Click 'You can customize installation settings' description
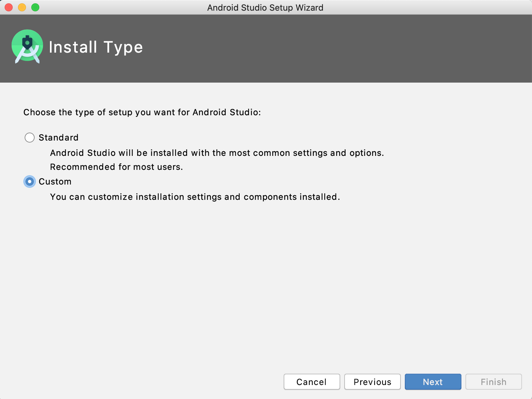This screenshot has width=532, height=399. click(195, 197)
